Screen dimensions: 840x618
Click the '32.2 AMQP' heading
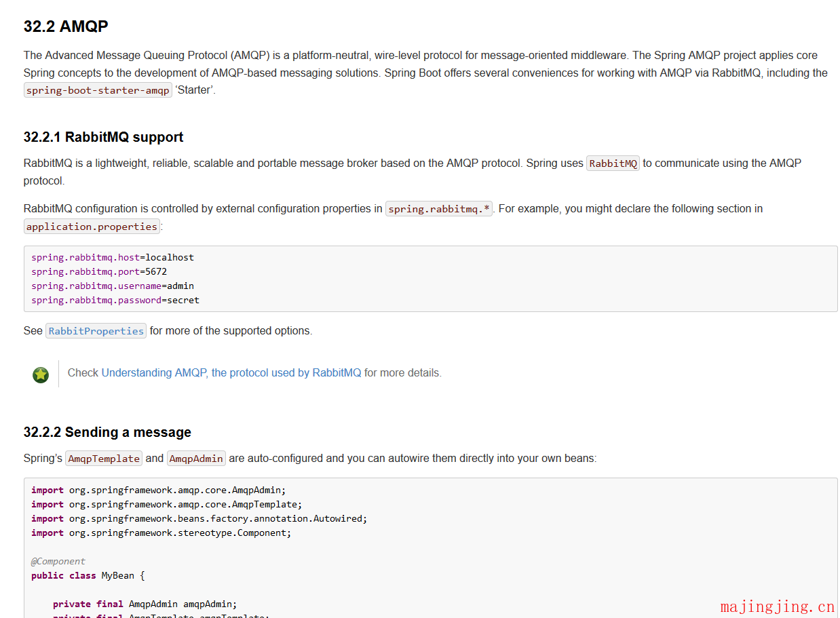click(66, 26)
